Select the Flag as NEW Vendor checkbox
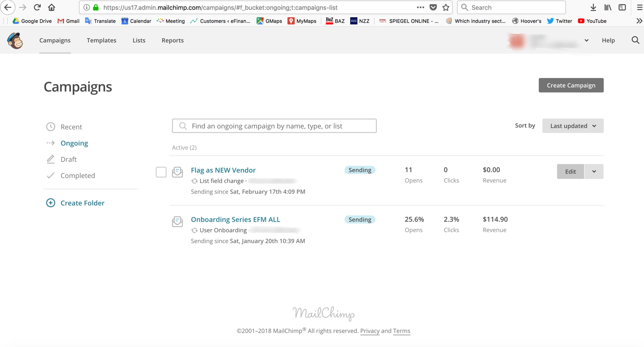This screenshot has height=347, width=644. click(x=161, y=172)
